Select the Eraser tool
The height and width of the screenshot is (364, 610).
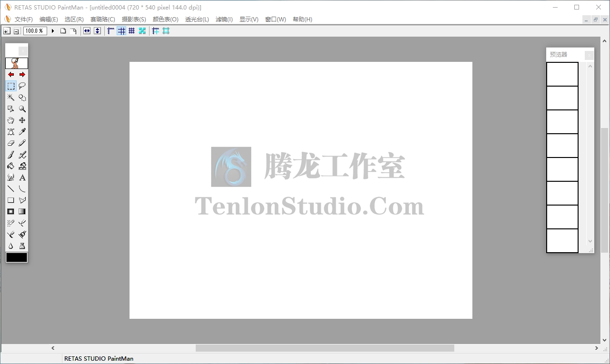[10, 143]
